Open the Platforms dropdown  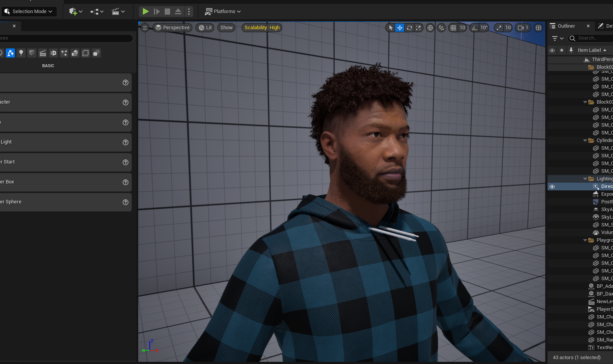(x=223, y=11)
